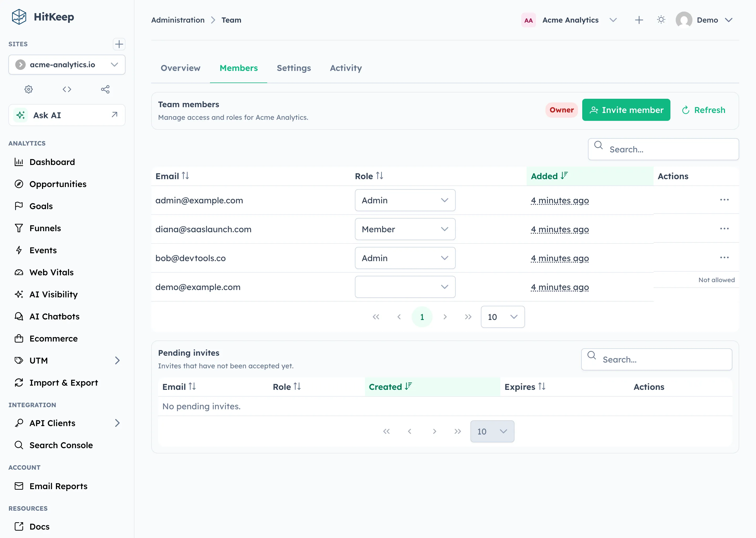Focus the team members search field
This screenshot has width=756, height=538.
click(x=663, y=149)
